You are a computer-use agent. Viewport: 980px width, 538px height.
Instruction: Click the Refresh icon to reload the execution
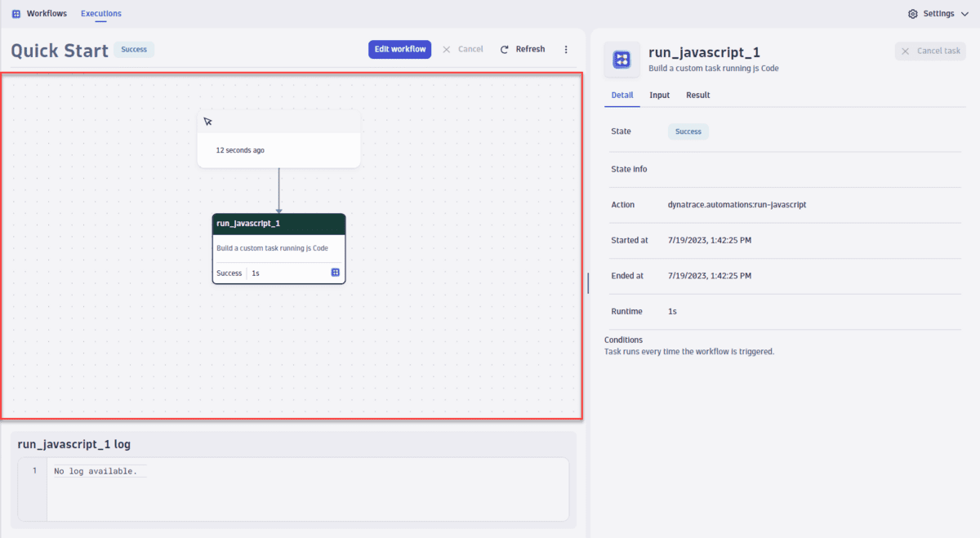(505, 49)
